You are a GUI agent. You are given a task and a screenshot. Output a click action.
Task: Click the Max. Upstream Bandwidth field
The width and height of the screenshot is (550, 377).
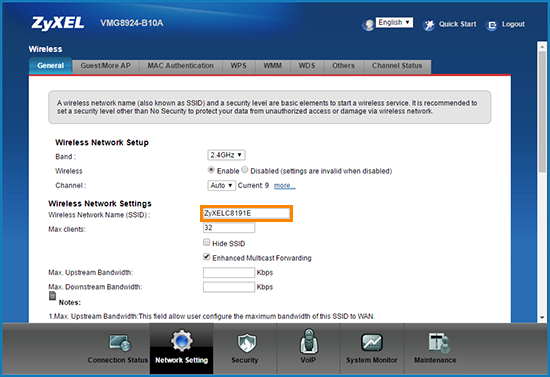[x=229, y=272]
